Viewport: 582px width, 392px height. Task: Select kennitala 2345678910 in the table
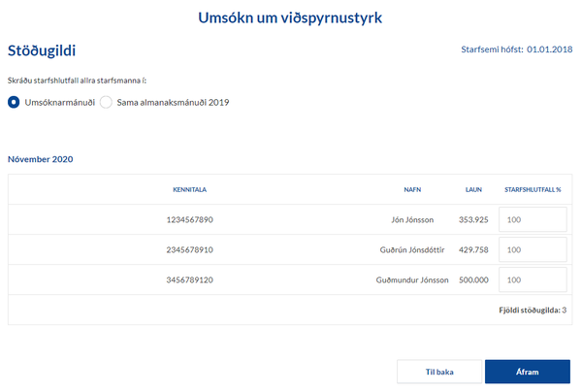pos(189,249)
